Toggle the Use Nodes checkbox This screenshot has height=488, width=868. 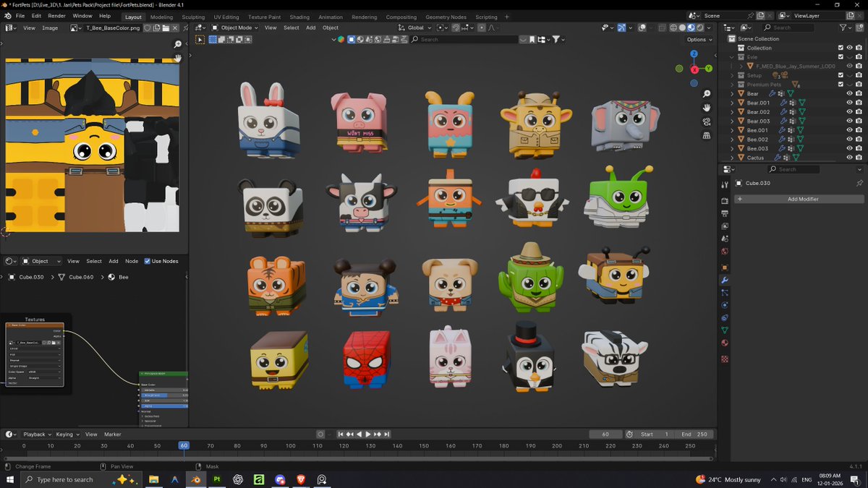coord(148,261)
